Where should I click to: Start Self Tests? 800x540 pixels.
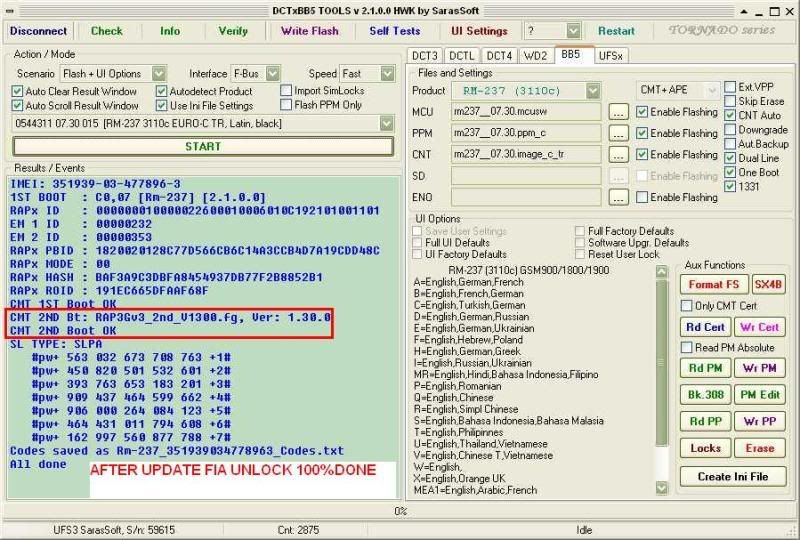click(x=394, y=31)
